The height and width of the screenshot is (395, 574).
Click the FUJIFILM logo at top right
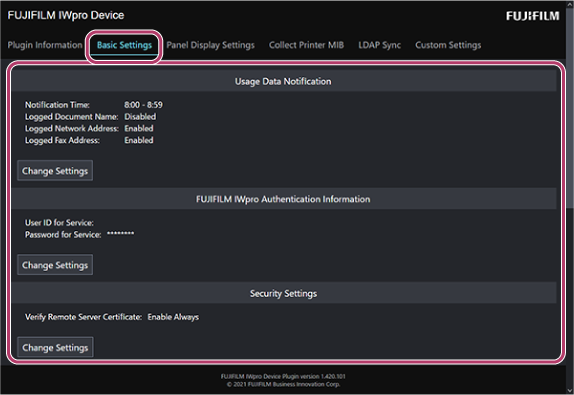[x=533, y=16]
